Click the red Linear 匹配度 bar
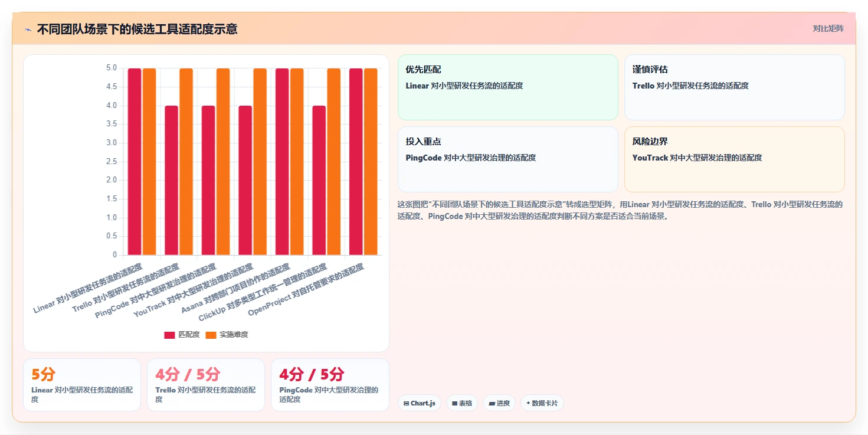The height and width of the screenshot is (435, 868). (x=135, y=162)
